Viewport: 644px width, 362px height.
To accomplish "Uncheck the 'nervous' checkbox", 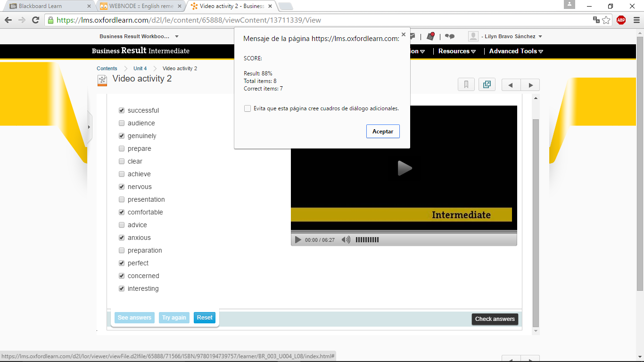I will (122, 187).
